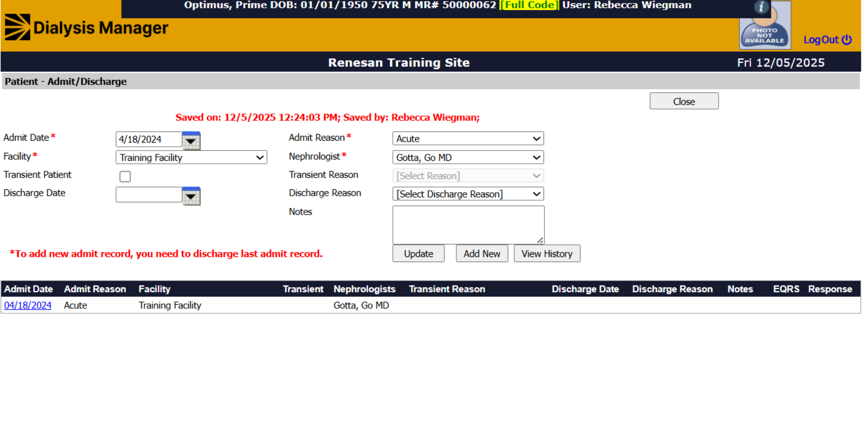Click the Training Facility table cell
The height and width of the screenshot is (429, 868).
click(x=170, y=305)
